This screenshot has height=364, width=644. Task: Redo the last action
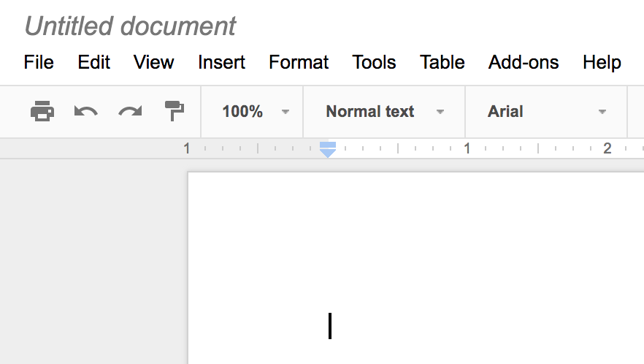[x=130, y=111]
